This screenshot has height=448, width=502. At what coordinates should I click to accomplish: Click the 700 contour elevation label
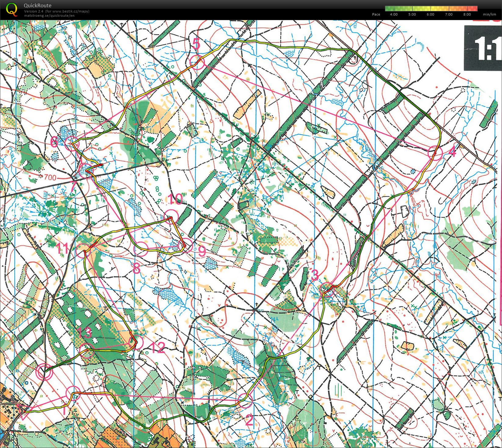50,177
